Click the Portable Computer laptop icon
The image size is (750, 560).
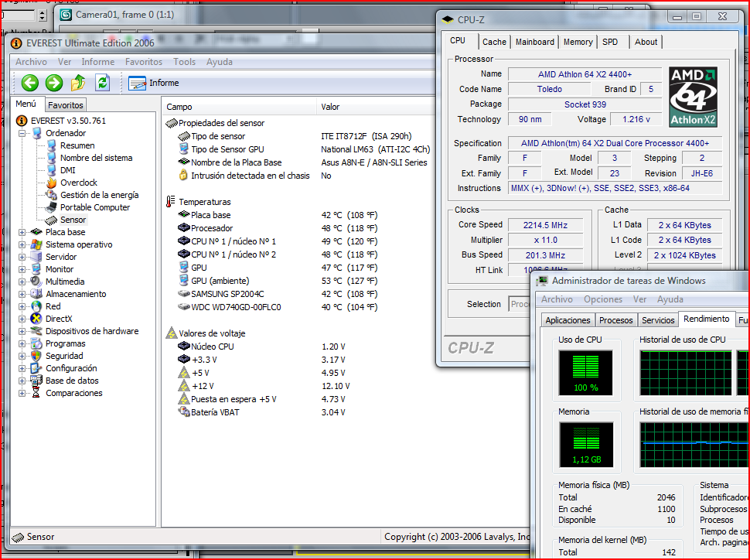coord(52,208)
